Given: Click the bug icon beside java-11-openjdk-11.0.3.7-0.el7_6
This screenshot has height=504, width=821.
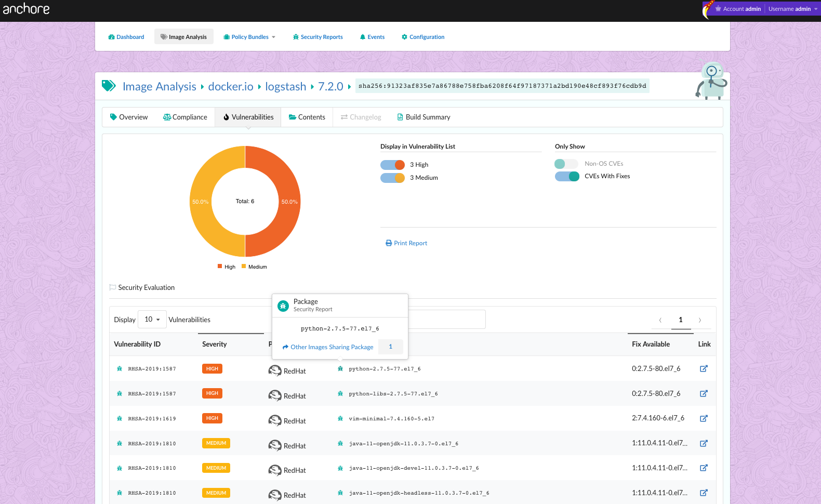Looking at the screenshot, I should pyautogui.click(x=340, y=444).
